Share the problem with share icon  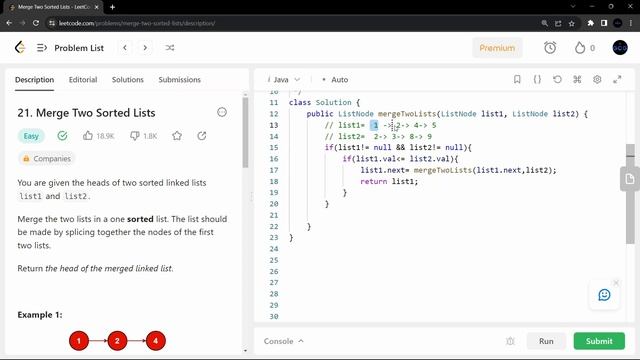pos(202,136)
